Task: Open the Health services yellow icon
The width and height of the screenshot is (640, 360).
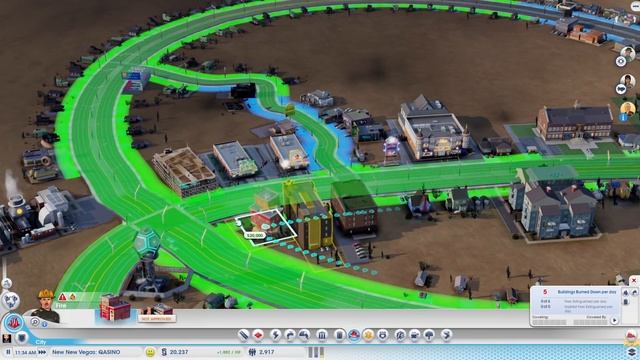Action: [368, 335]
